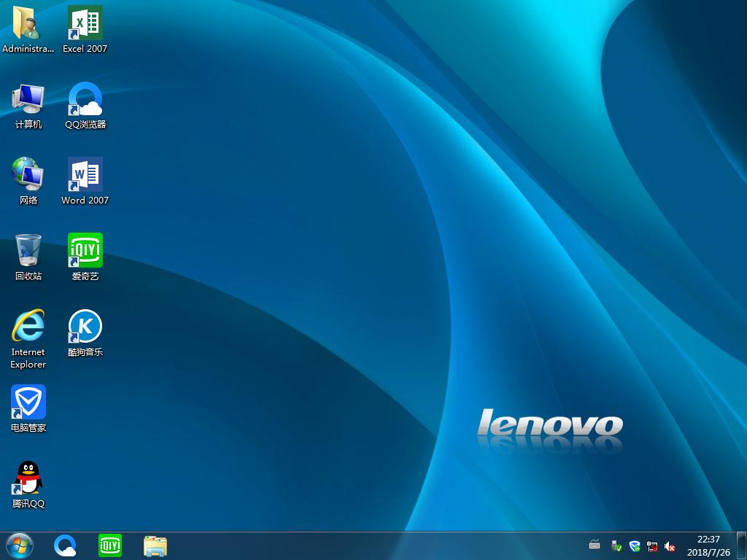This screenshot has height=560, width=747.
Task: Click the muted volume tray icon
Action: [x=670, y=546]
